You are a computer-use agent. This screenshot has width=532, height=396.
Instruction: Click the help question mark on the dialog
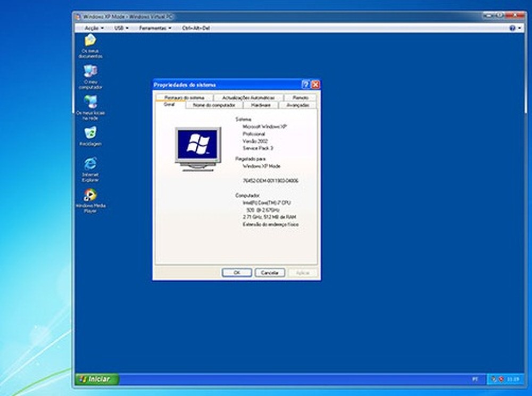pyautogui.click(x=305, y=84)
